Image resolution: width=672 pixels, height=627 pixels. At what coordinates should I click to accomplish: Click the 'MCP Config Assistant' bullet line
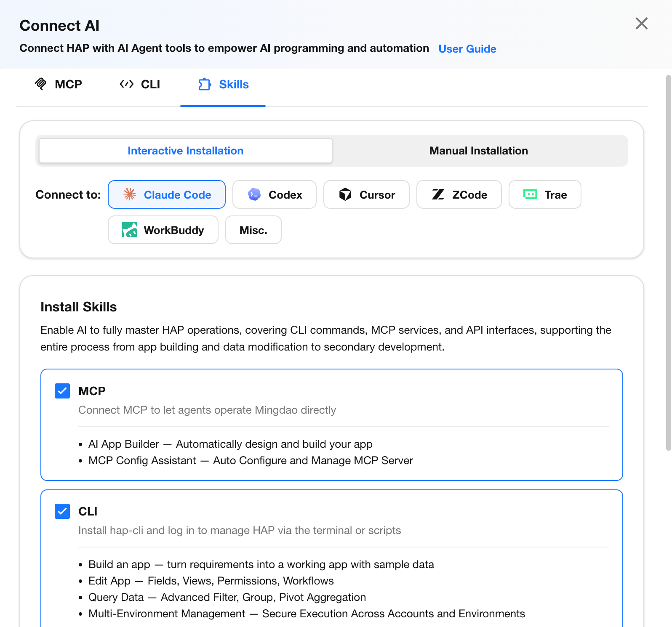251,460
